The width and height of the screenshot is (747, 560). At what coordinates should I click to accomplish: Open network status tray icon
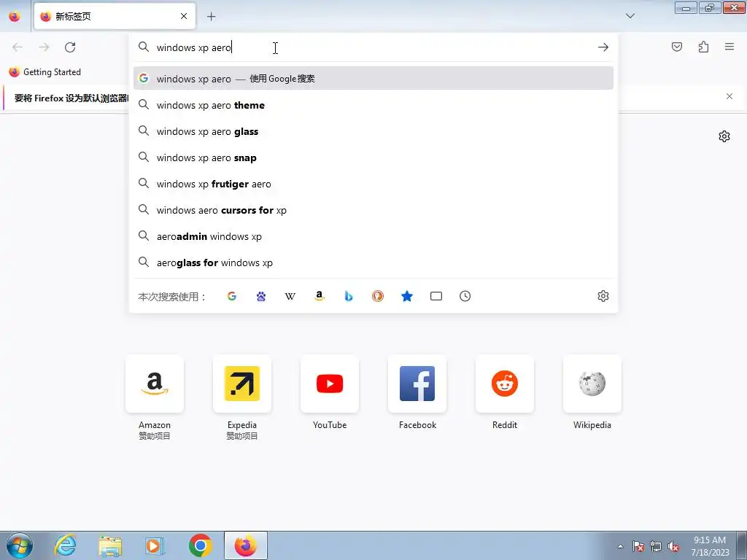pos(656,546)
